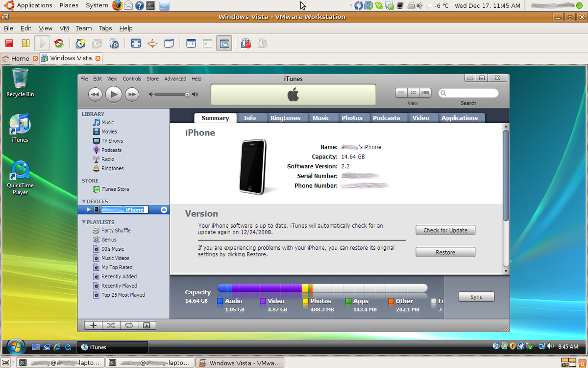Select the Genius playlist
This screenshot has height=368, width=588.
point(109,240)
